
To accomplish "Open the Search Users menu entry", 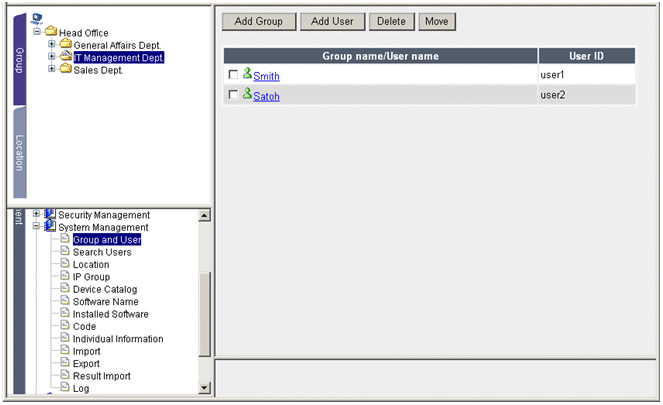I will tap(102, 252).
